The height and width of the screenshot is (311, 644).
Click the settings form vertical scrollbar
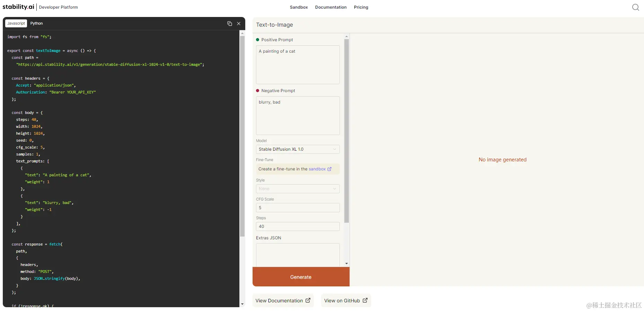tap(346, 131)
